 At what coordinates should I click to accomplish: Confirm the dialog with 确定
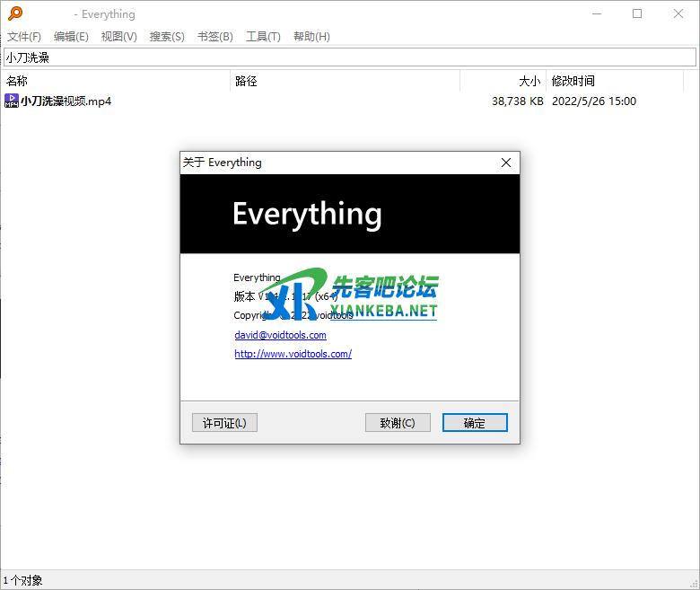(475, 422)
